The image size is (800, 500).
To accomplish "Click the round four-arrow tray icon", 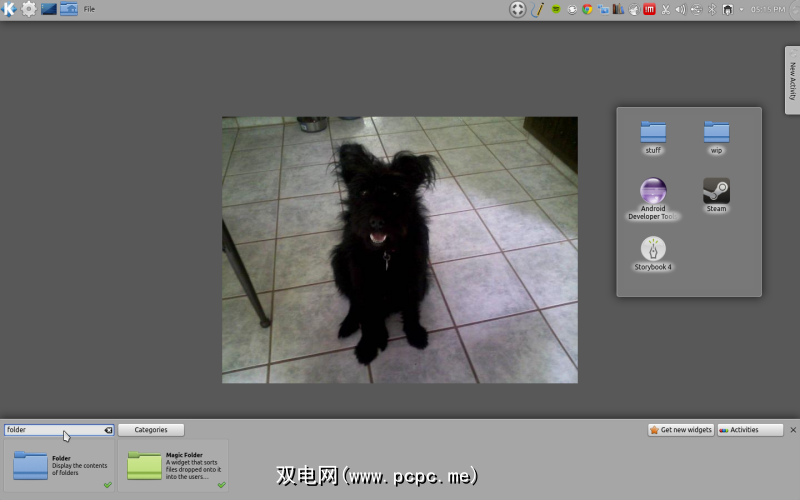I will (x=517, y=9).
